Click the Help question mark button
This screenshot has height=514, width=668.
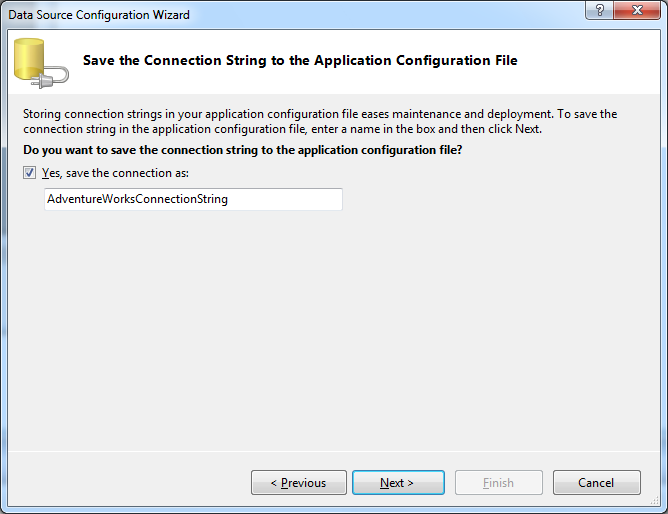(x=599, y=9)
